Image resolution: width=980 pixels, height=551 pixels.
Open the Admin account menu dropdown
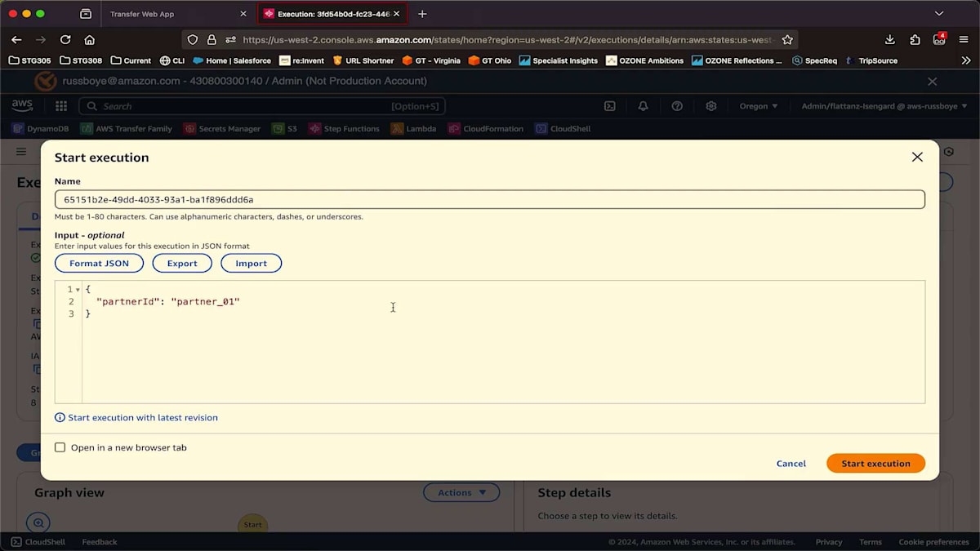[884, 106]
